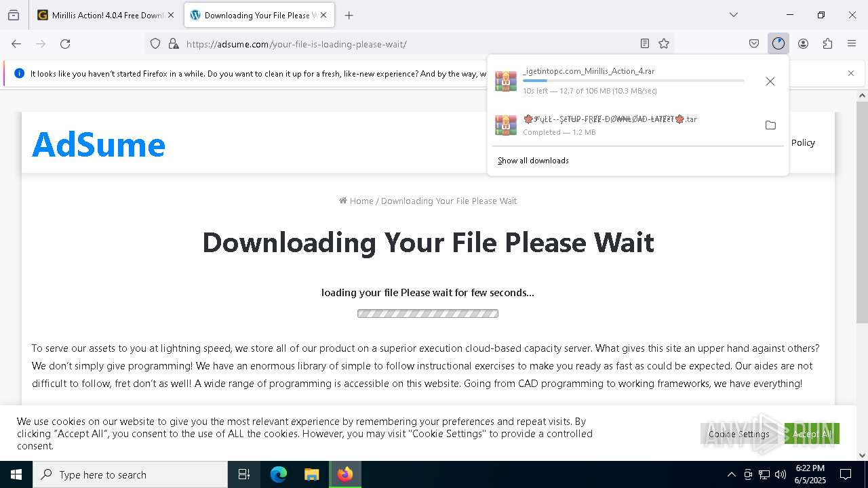
Task: Accept All cookies
Action: [812, 434]
